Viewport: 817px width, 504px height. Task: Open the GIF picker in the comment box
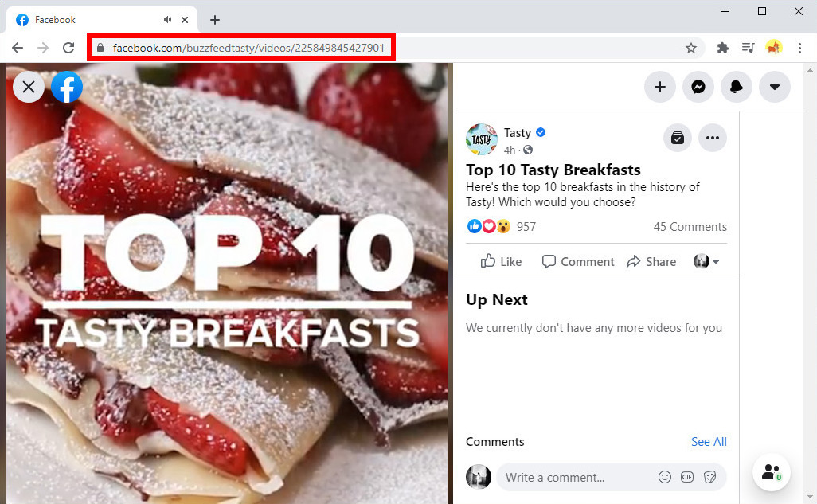pos(687,477)
